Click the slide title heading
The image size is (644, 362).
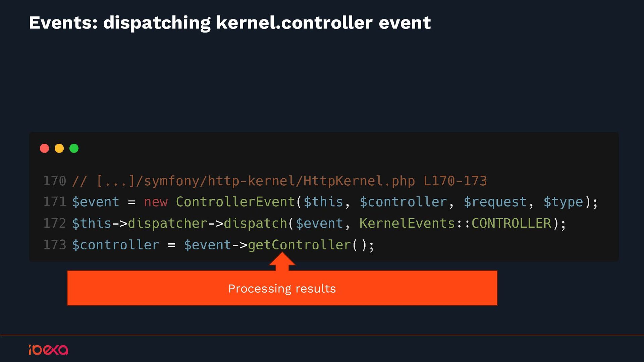230,23
